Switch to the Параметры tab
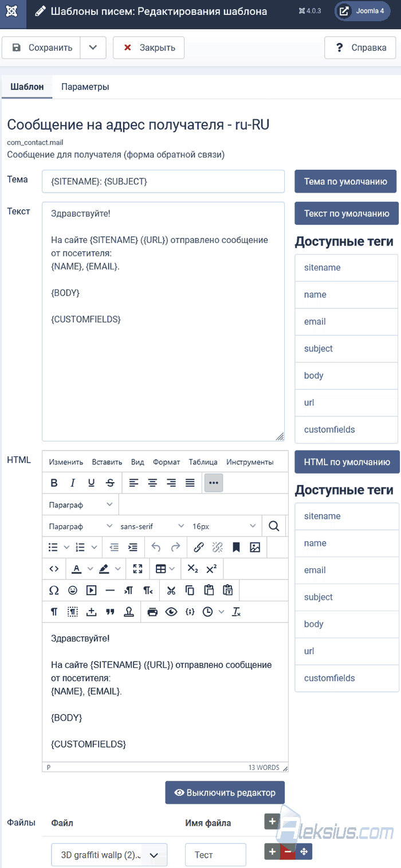Viewport: 401px width, 868px height. [85, 87]
